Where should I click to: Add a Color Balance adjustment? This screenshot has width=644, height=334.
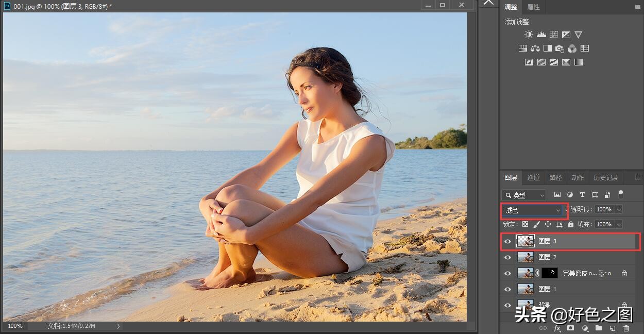[535, 48]
